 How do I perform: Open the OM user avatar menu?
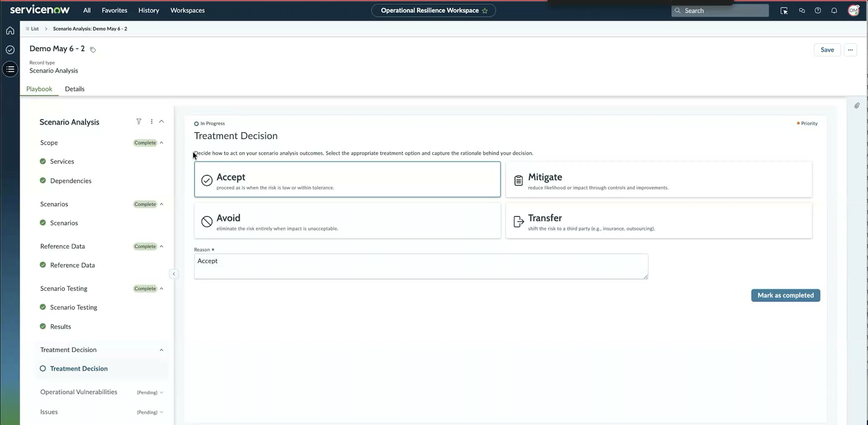coord(854,10)
